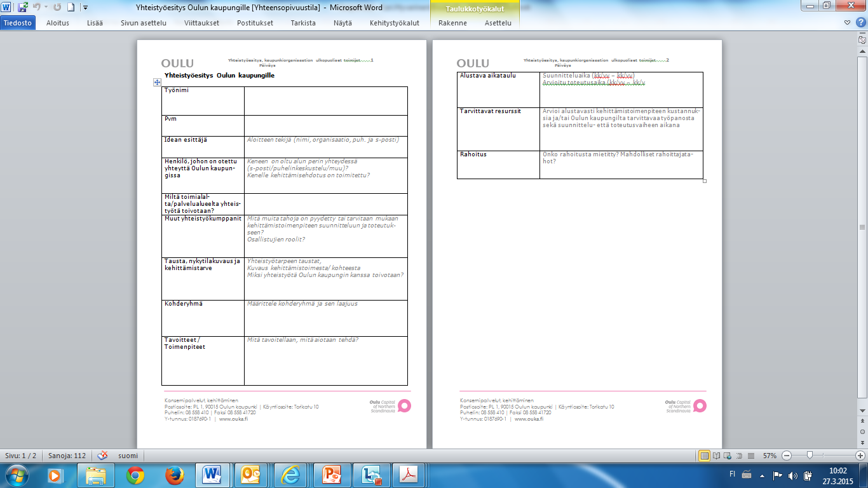This screenshot has height=488, width=868.
Task: Switch to the Aloitus ribbon tab
Action: click(58, 23)
